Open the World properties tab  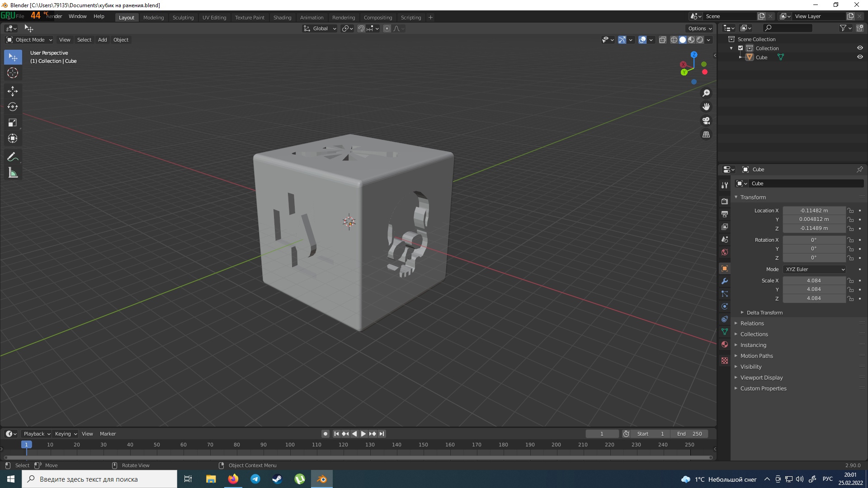(x=725, y=252)
